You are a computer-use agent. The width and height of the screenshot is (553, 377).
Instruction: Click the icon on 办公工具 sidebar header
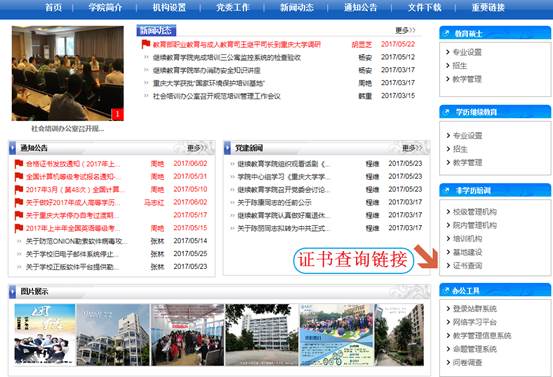pos(446,290)
